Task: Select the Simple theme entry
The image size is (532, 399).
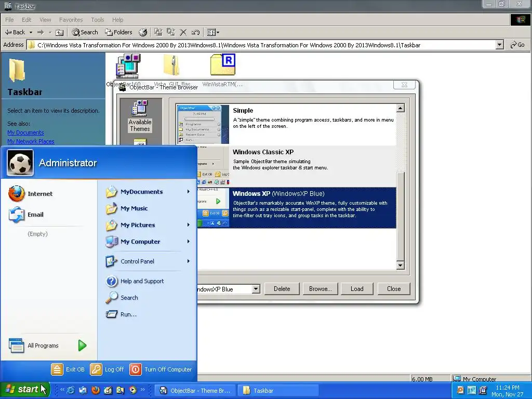Action: pyautogui.click(x=286, y=125)
